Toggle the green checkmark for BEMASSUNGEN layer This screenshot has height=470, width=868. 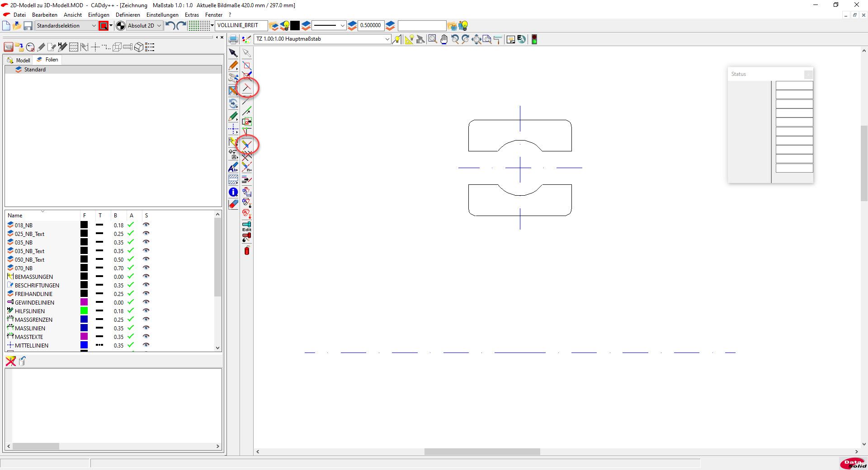(131, 277)
